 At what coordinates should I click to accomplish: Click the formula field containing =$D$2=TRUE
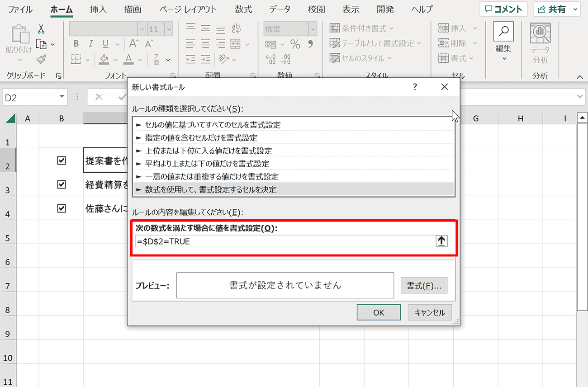pyautogui.click(x=286, y=241)
